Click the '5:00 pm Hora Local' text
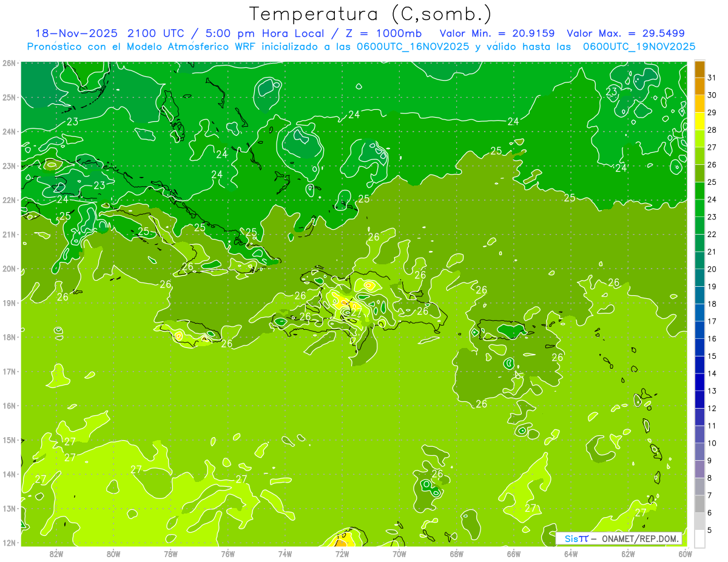 (x=264, y=33)
